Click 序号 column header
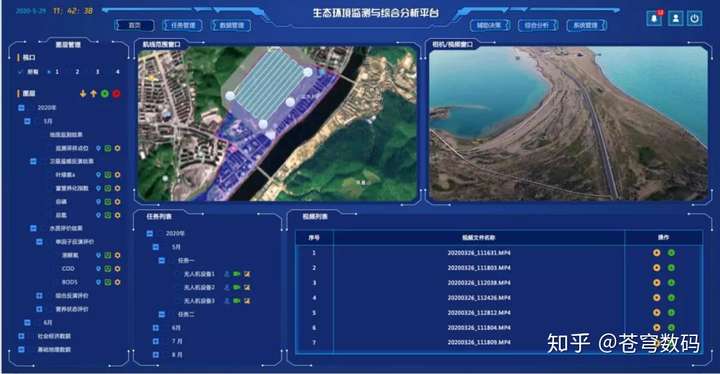 314,238
